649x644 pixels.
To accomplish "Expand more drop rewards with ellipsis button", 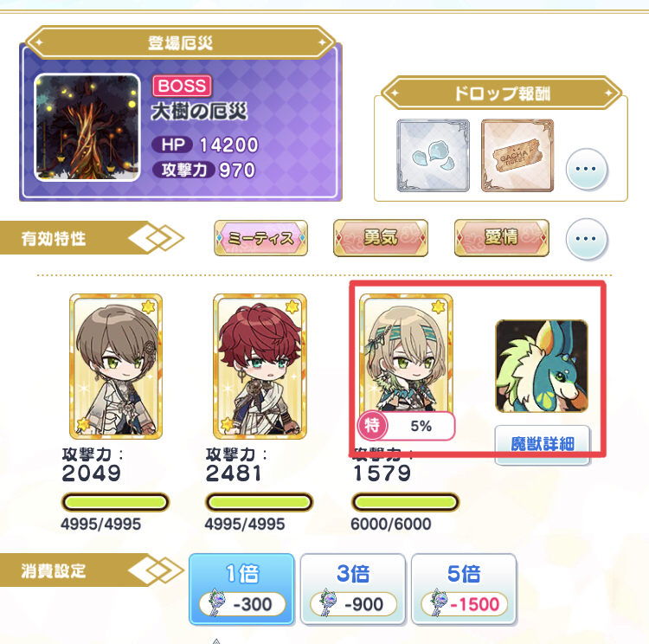I will (587, 169).
